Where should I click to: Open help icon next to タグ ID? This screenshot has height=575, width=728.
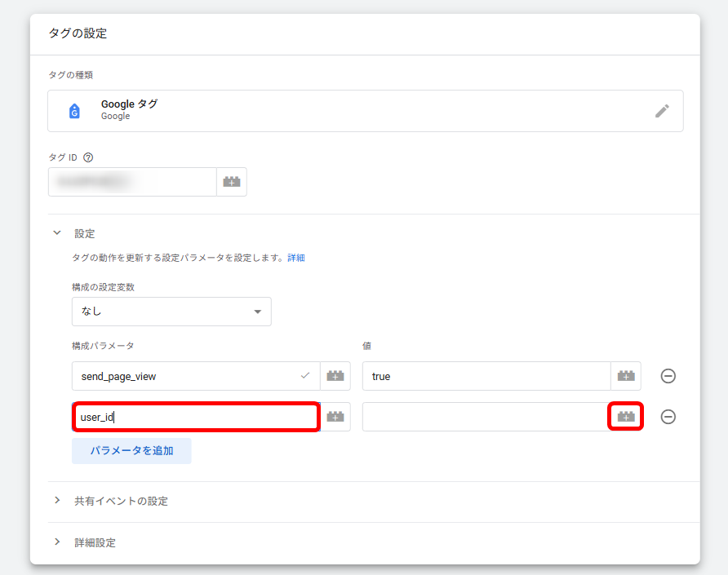coord(88,157)
